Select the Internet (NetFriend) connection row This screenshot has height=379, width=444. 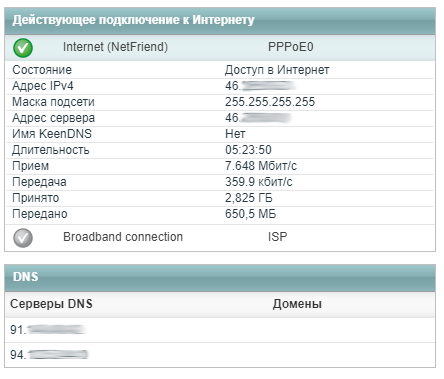point(220,48)
